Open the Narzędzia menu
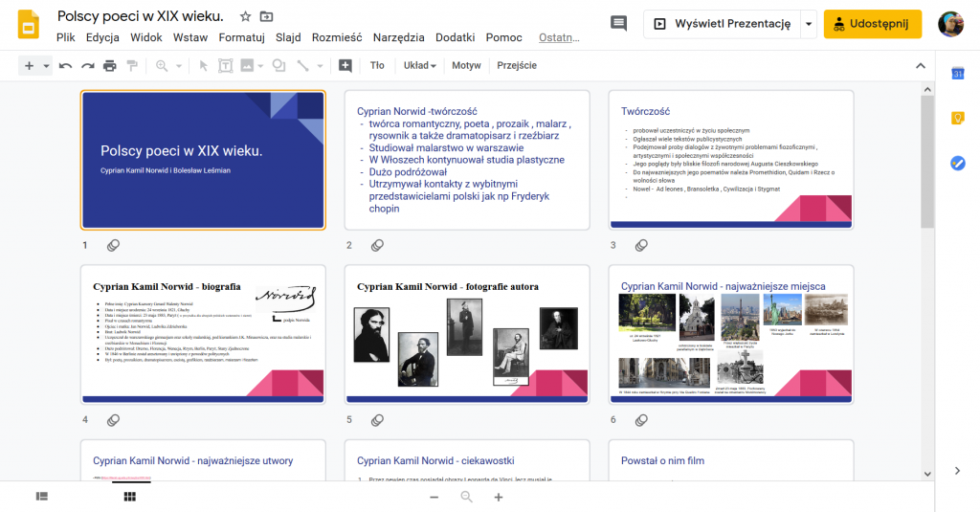The width and height of the screenshot is (980, 512). coord(398,37)
